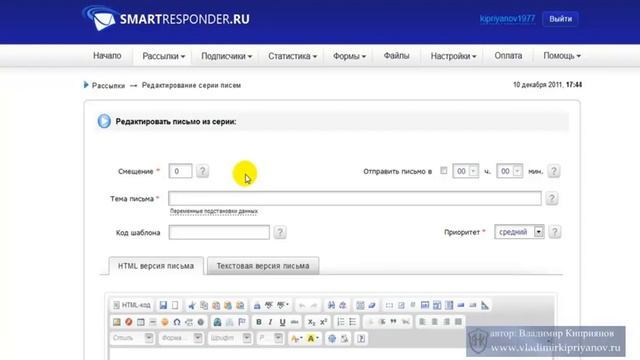Open the Шрифт font dropdown in editor
This screenshot has height=360, width=640.
[230, 338]
